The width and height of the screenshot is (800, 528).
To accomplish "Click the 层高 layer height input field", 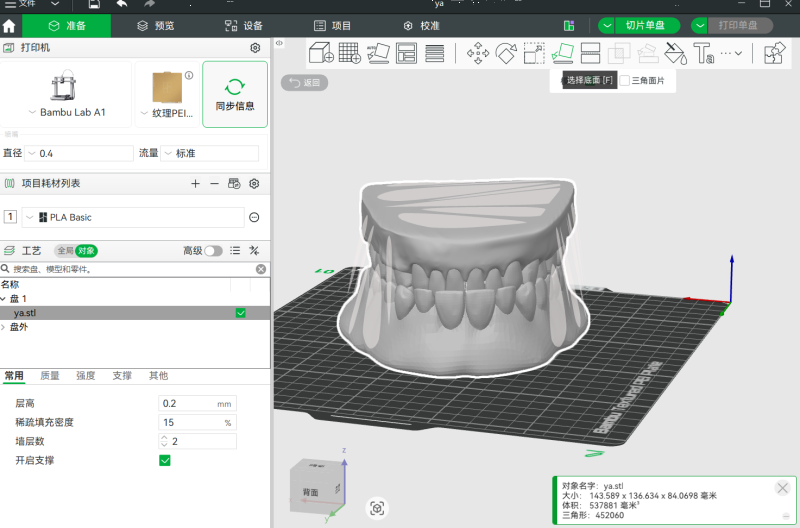I will pos(187,403).
